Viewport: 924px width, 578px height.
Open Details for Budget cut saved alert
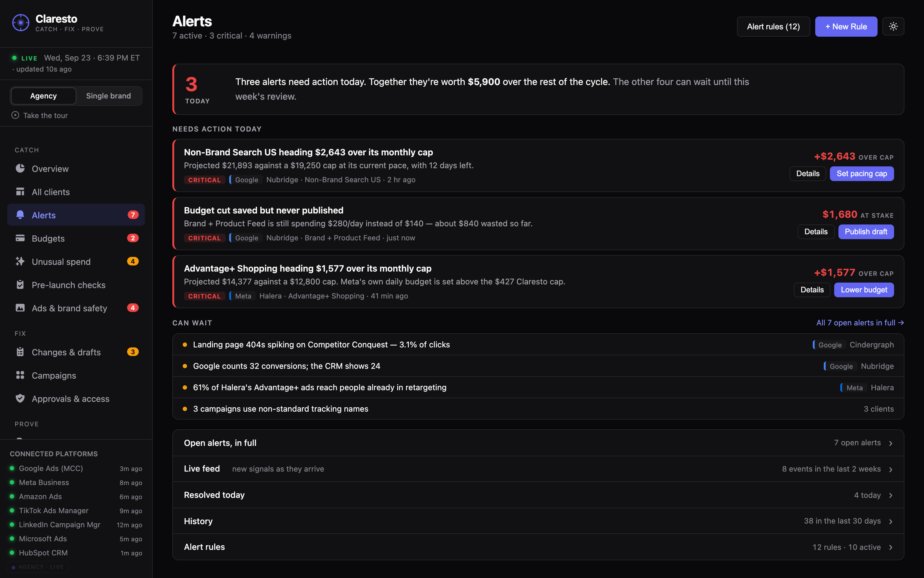click(816, 232)
